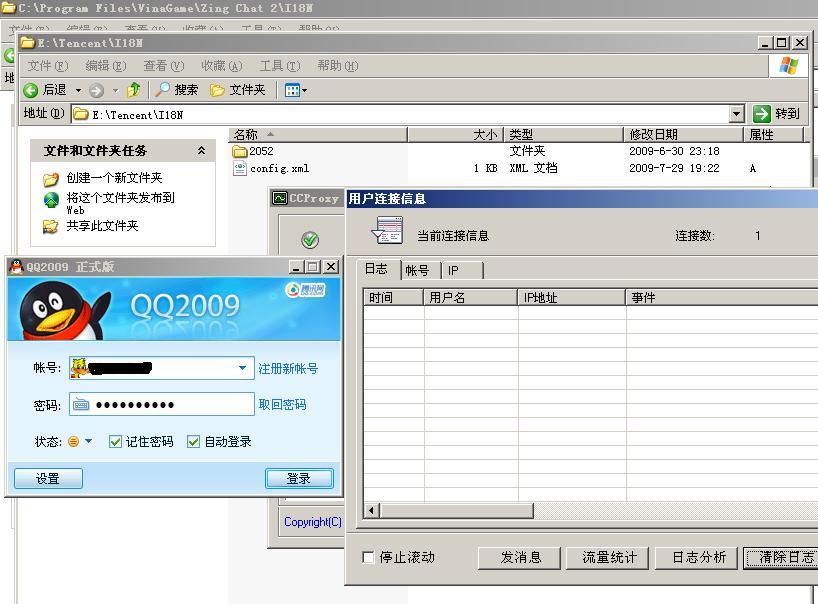Click the title bar folder icon of E:\Tencent\I18N window
Screen dimensions: 818x604
point(28,42)
